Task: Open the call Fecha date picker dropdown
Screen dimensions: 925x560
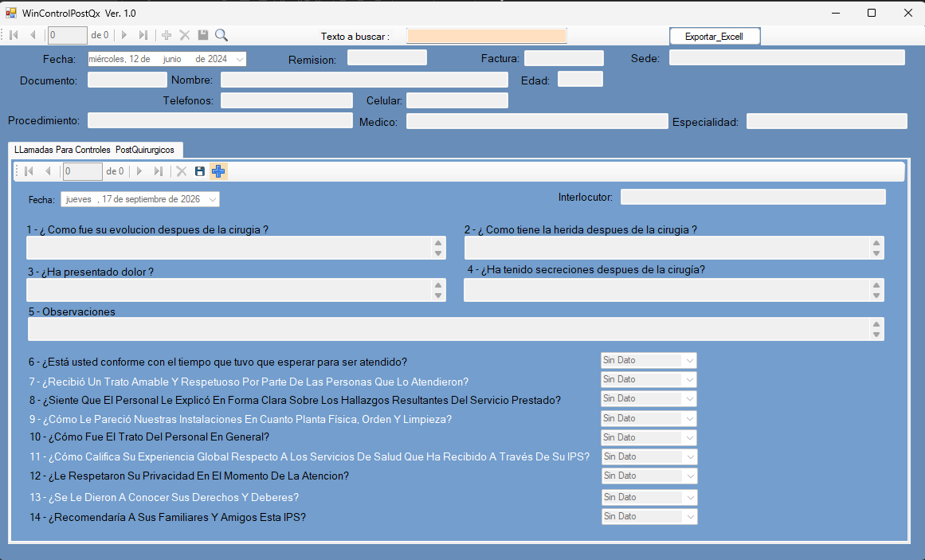Action: pos(213,199)
